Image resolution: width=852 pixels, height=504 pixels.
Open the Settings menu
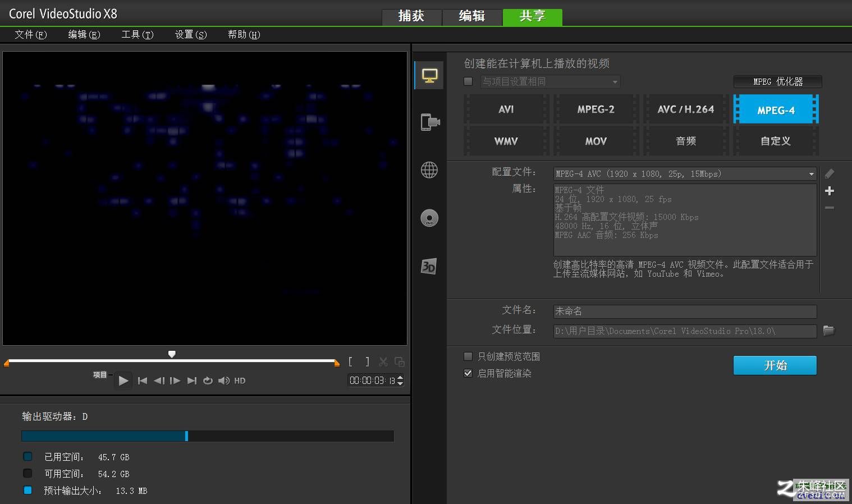point(191,35)
